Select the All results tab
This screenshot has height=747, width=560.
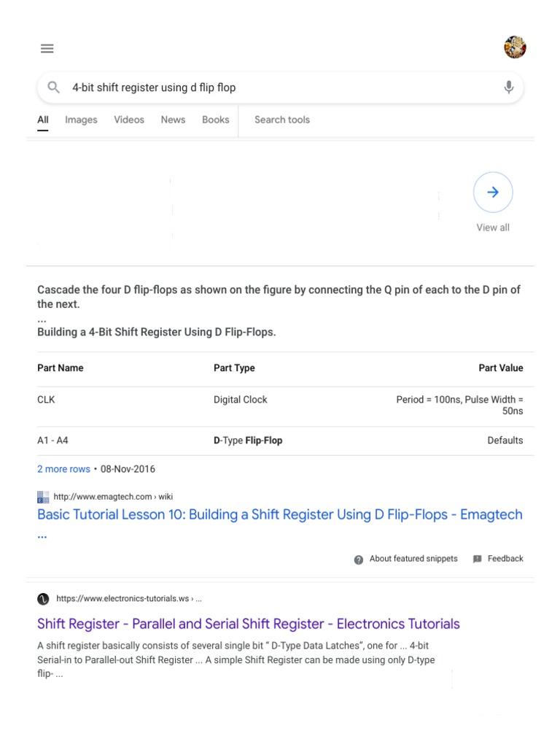[43, 120]
